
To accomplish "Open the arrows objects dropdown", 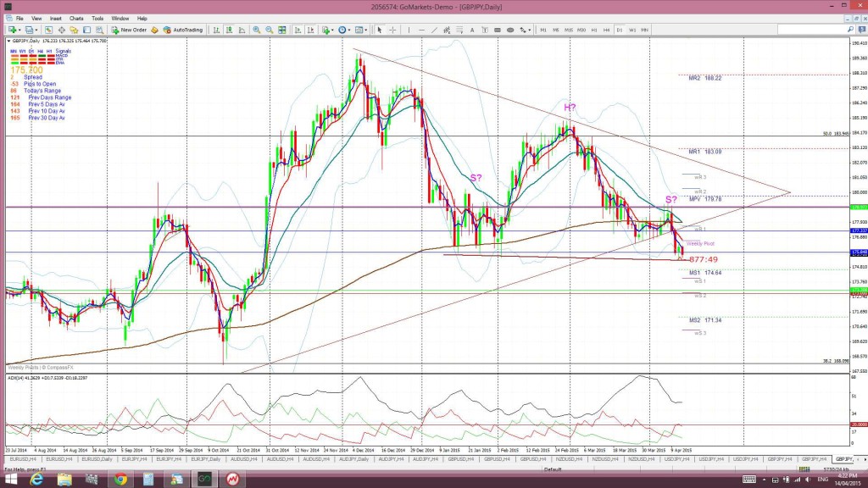I will point(525,30).
